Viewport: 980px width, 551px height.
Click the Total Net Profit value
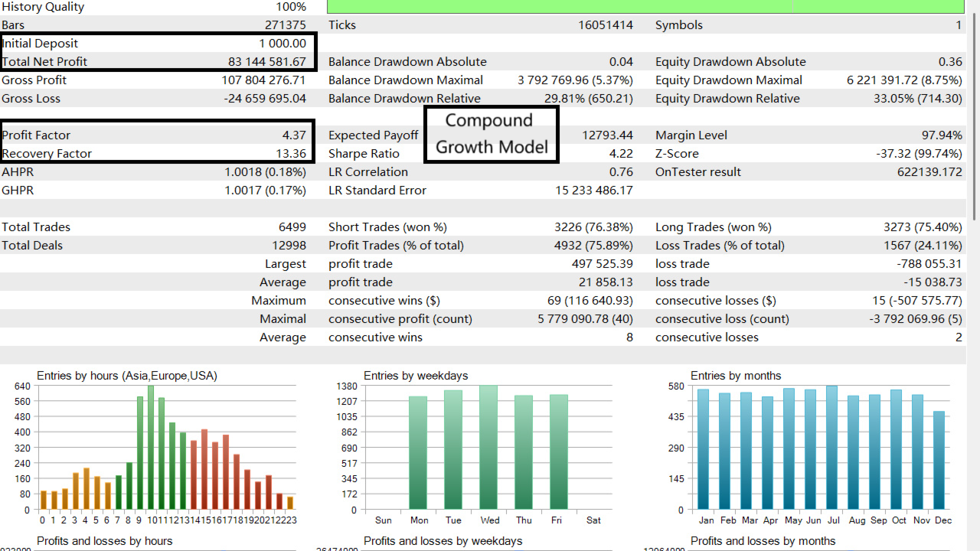pyautogui.click(x=268, y=61)
